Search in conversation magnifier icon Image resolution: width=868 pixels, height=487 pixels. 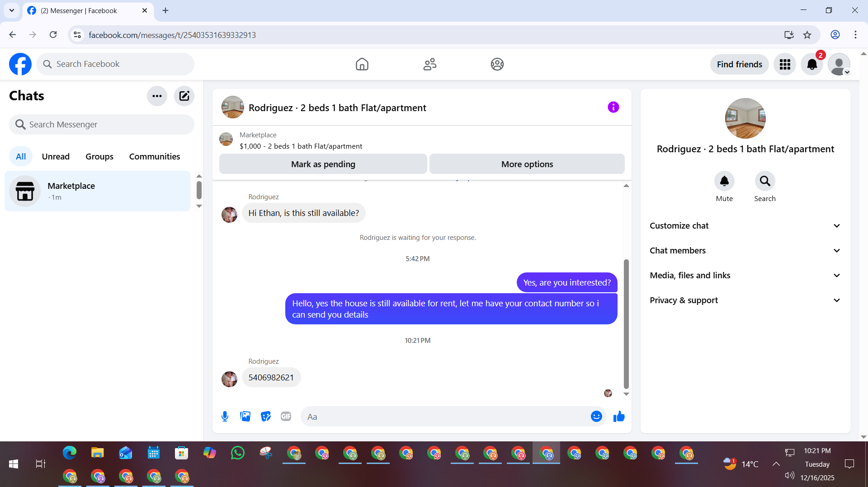[x=765, y=181]
